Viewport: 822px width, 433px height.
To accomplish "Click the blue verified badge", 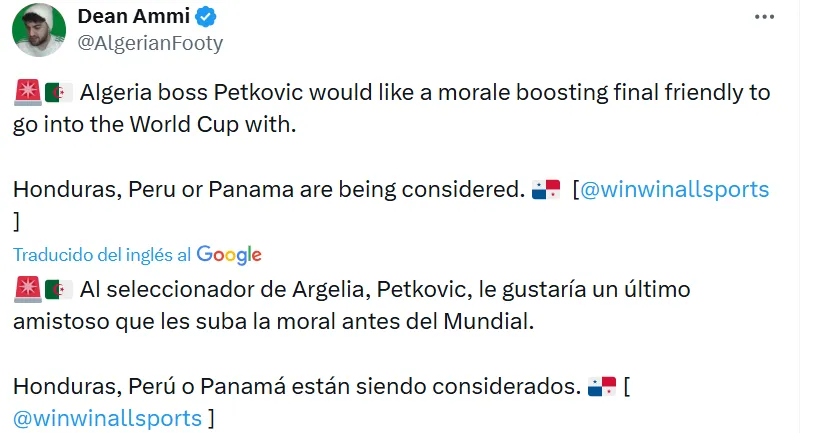I will coord(206,17).
